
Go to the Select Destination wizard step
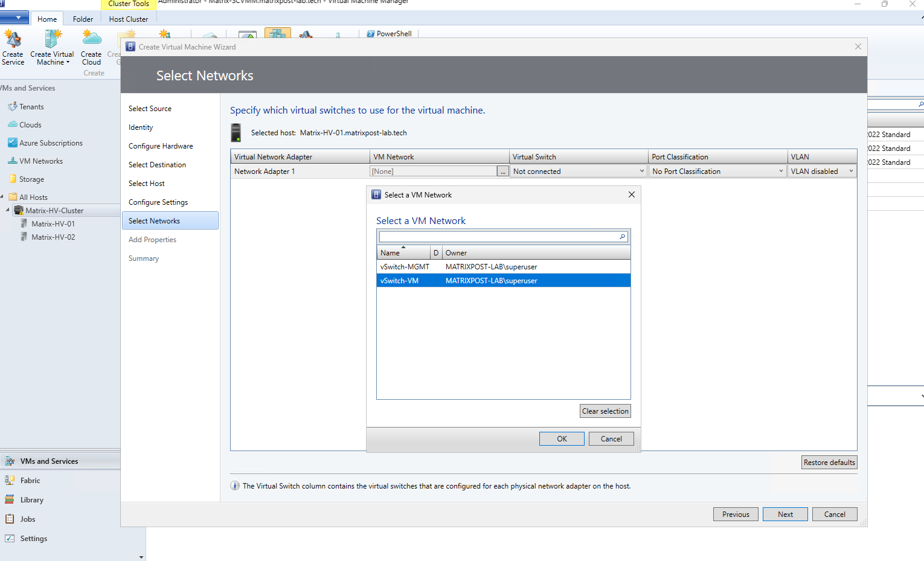[x=157, y=165]
